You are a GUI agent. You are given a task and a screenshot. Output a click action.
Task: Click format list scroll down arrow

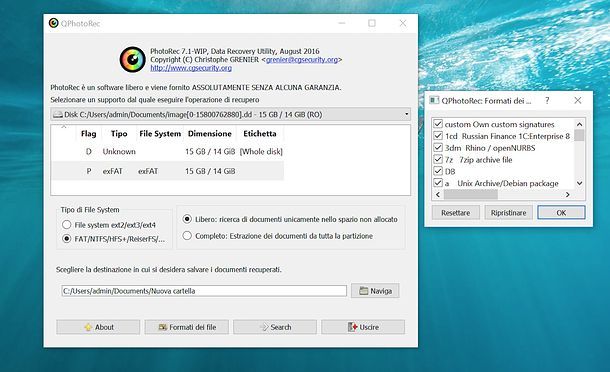(x=579, y=183)
